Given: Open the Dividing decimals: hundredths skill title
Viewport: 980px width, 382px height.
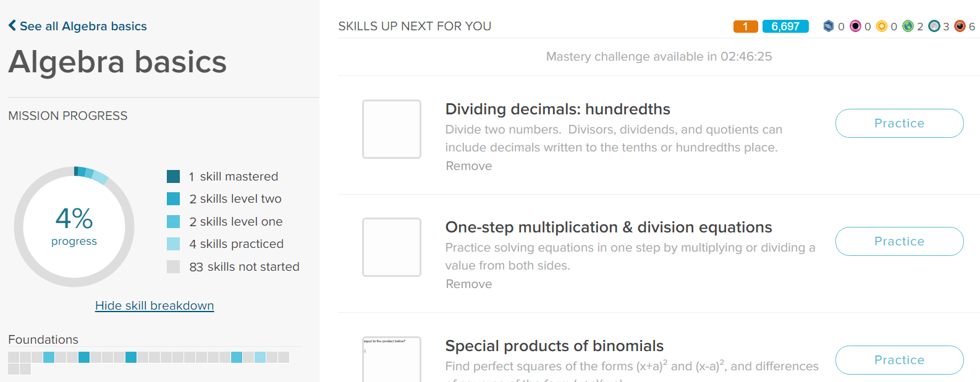Looking at the screenshot, I should (x=557, y=109).
